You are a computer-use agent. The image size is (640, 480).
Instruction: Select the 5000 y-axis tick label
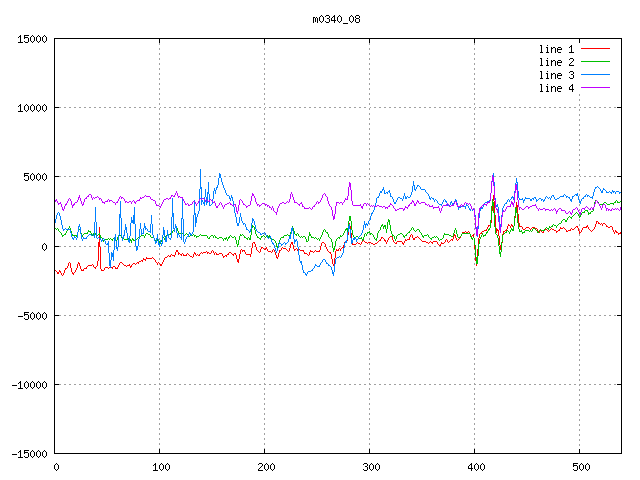coord(35,177)
